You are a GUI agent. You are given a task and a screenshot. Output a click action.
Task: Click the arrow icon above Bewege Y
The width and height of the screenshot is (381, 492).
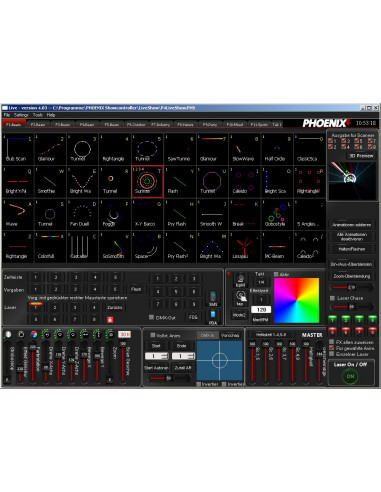pyautogui.click(x=97, y=334)
